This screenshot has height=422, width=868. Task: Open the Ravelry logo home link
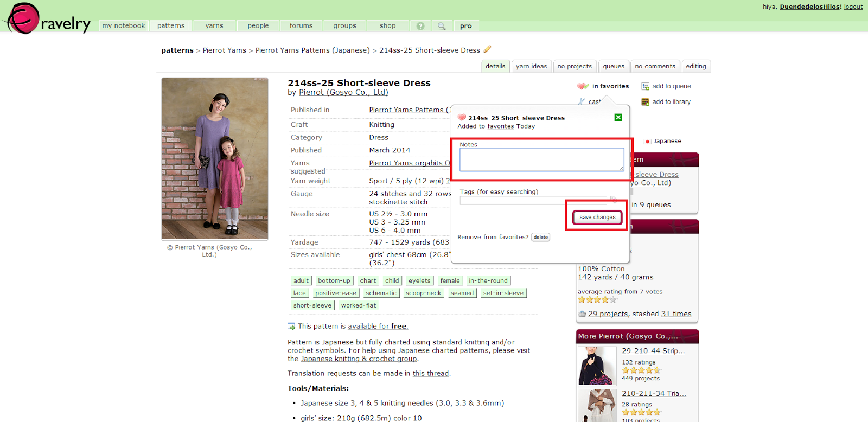(48, 19)
